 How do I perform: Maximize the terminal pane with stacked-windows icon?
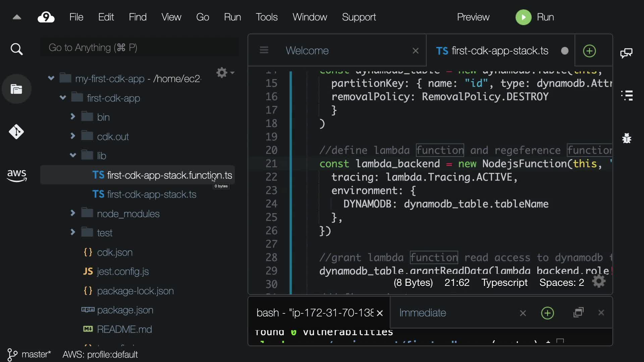[579, 313]
